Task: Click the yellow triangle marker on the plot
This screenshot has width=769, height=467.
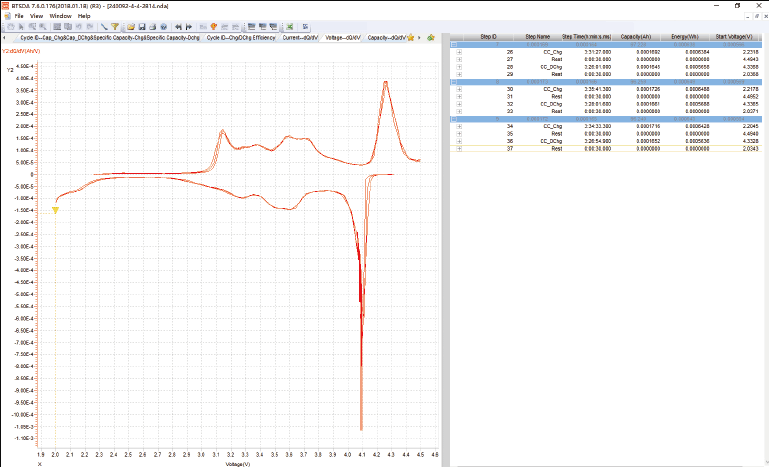Action: [56, 210]
